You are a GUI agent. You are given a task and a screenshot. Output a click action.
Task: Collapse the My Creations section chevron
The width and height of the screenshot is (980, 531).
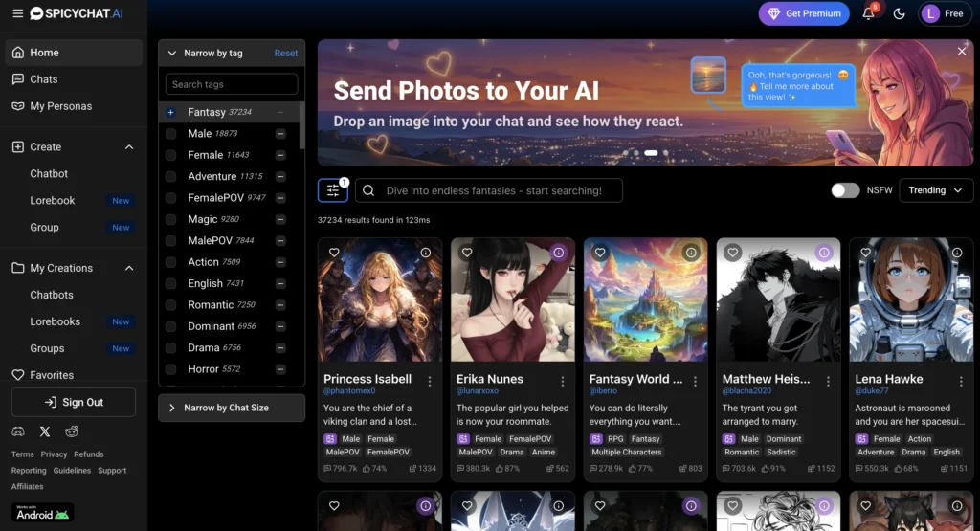(x=129, y=268)
